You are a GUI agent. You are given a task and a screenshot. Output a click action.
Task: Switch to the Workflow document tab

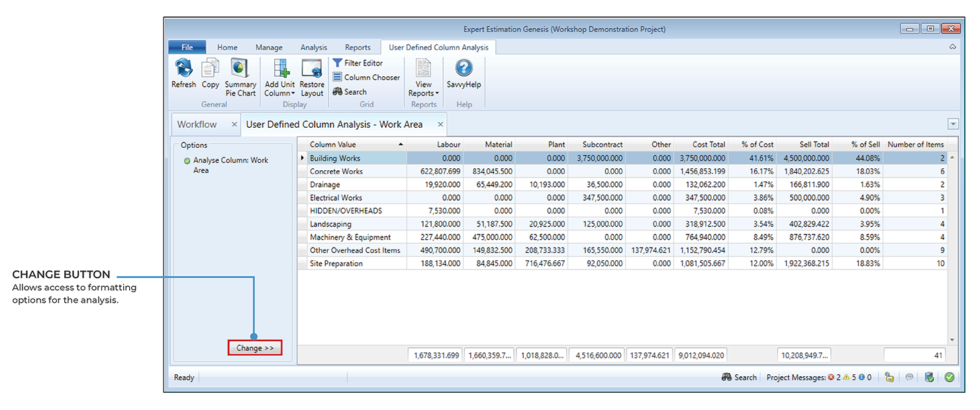[197, 125]
